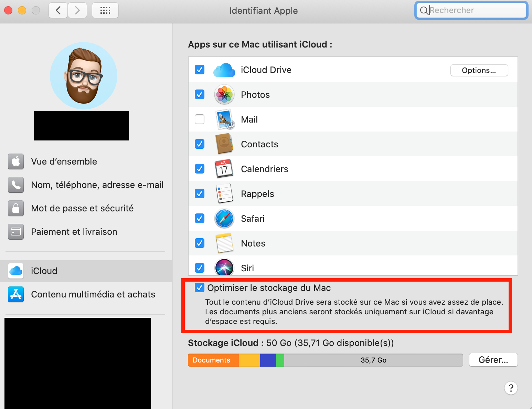Click the Photos app icon

pyautogui.click(x=224, y=95)
